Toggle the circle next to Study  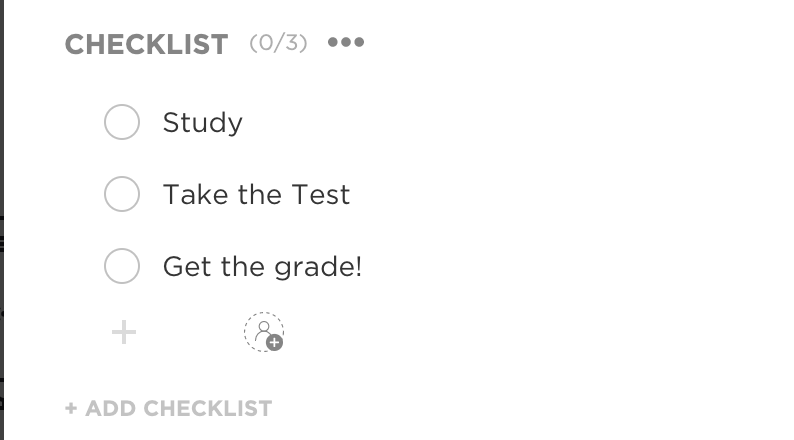coord(122,123)
